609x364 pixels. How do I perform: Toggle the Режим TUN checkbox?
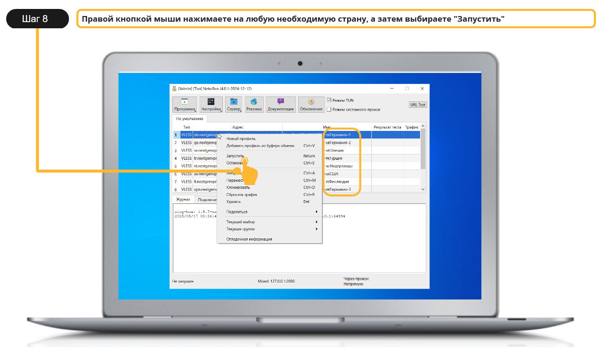pos(329,100)
